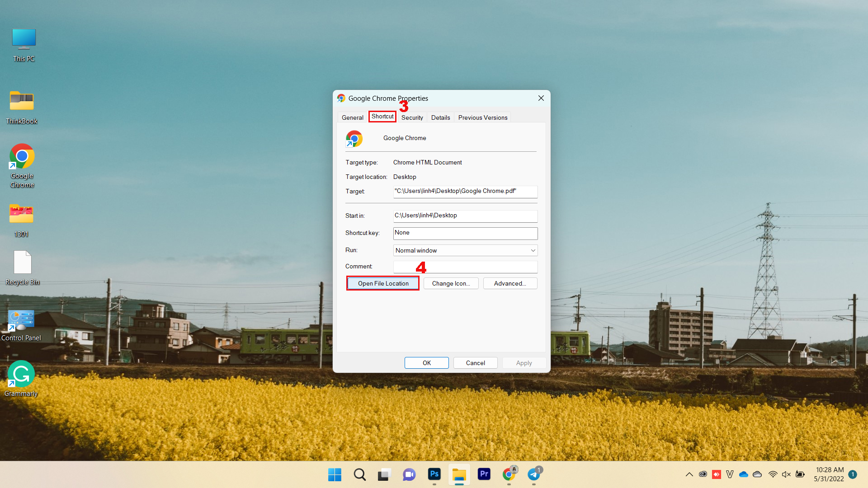Screen dimensions: 868x488
Task: Select Security tab in Properties
Action: (413, 117)
